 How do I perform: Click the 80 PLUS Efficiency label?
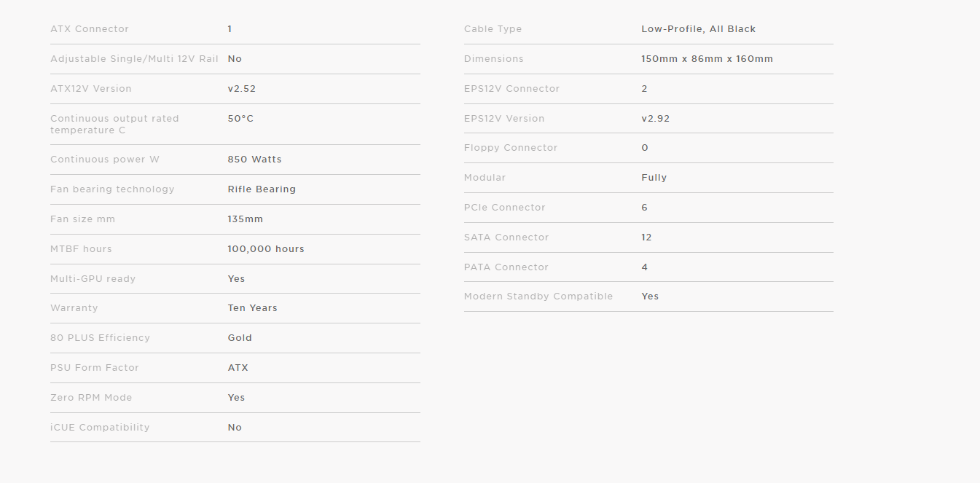(x=100, y=338)
